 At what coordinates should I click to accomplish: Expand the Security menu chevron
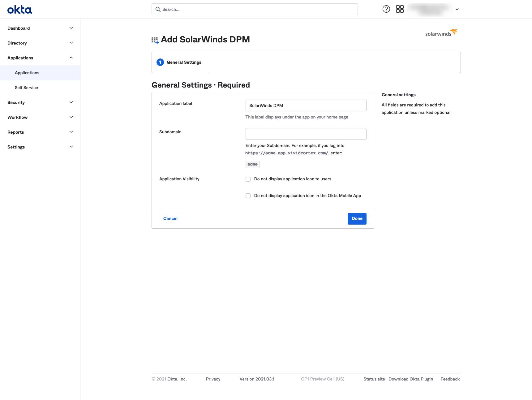click(x=71, y=102)
